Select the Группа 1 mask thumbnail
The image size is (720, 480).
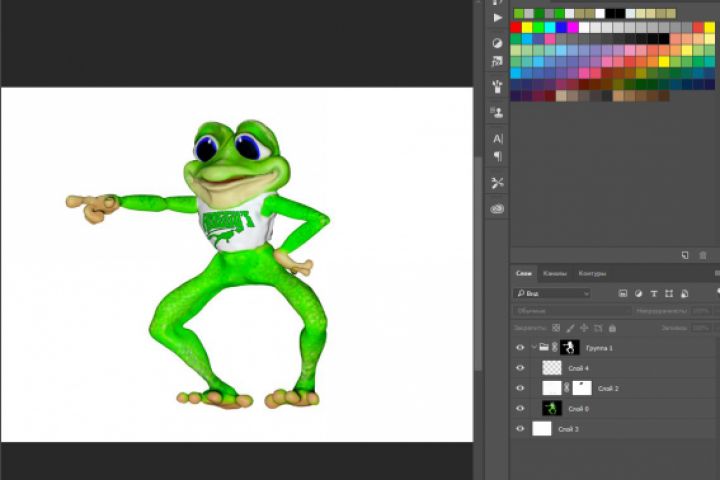coord(570,347)
